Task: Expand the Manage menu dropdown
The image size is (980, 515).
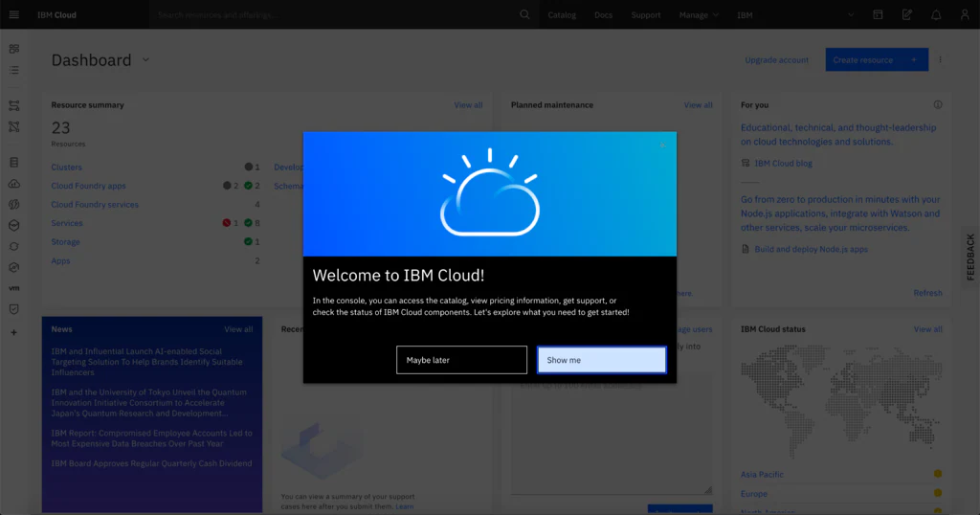Action: (x=699, y=15)
